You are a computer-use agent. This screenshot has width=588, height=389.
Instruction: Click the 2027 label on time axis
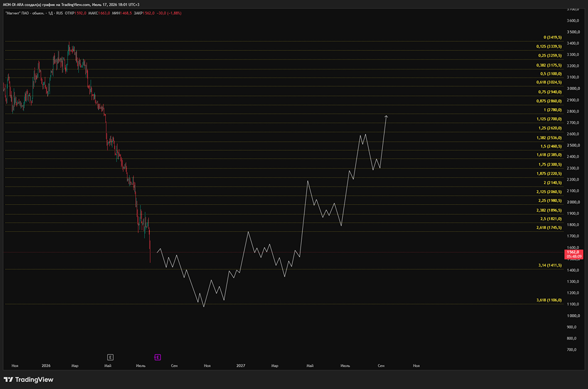[x=240, y=365]
